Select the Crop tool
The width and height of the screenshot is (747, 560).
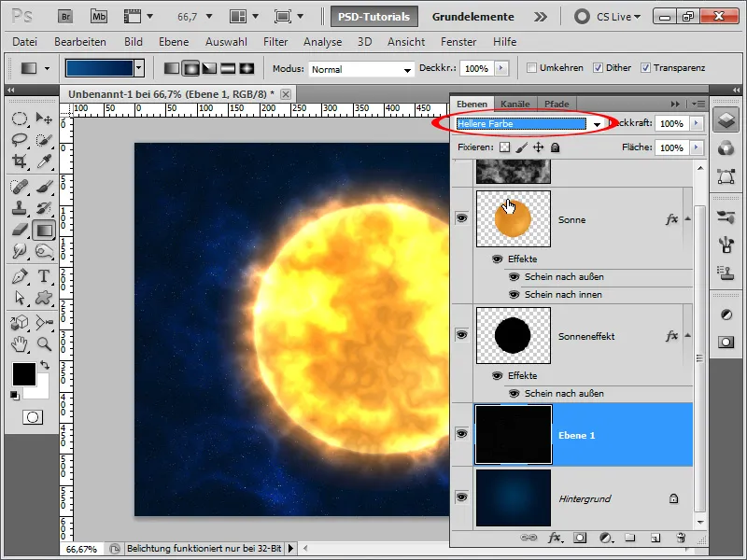click(x=19, y=161)
